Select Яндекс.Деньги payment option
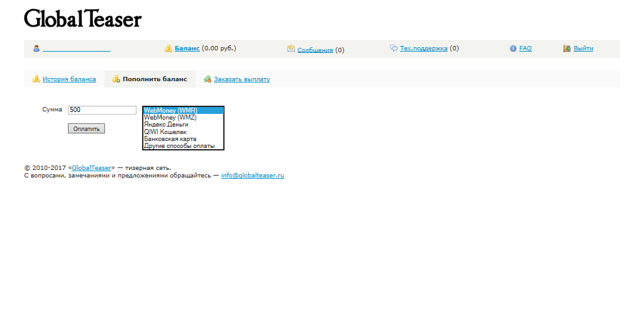Screen dimensions: 644x321 pyautogui.click(x=183, y=125)
